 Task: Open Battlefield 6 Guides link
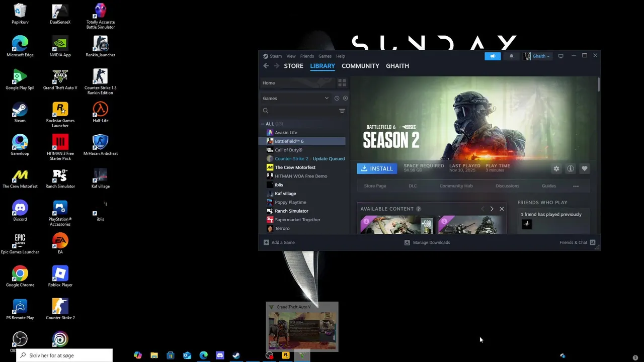click(549, 186)
